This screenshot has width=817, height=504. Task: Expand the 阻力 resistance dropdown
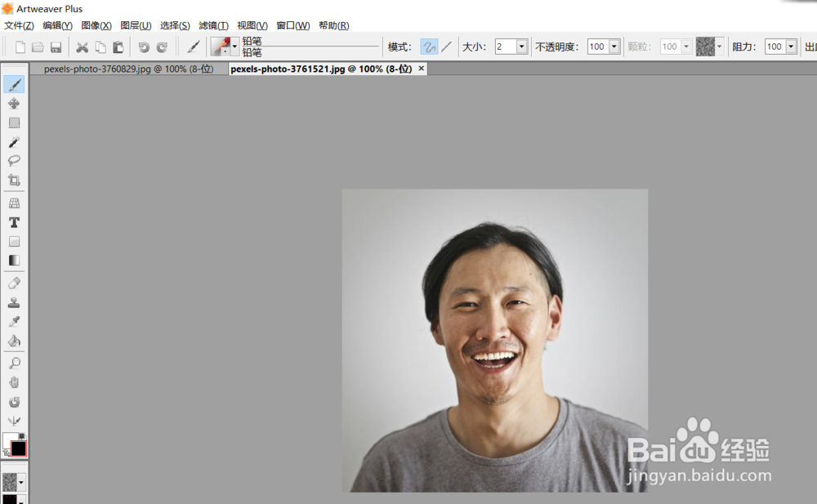792,47
